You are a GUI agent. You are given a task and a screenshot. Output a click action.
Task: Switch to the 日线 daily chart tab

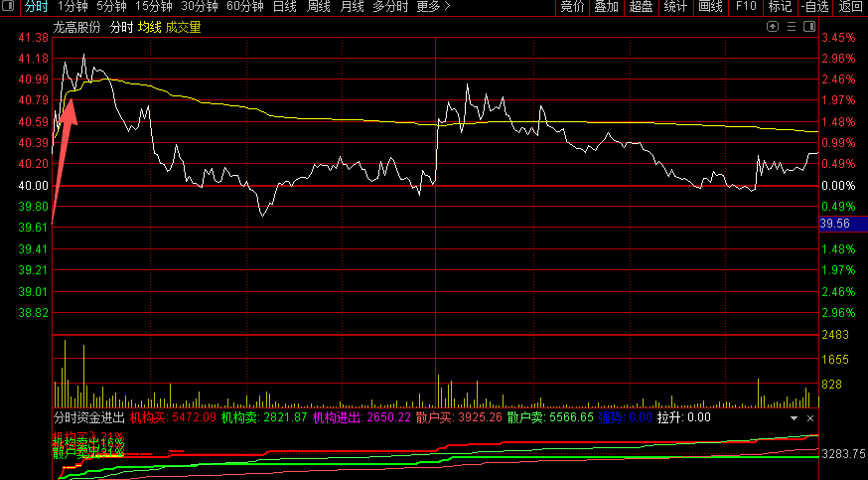pyautogui.click(x=284, y=7)
